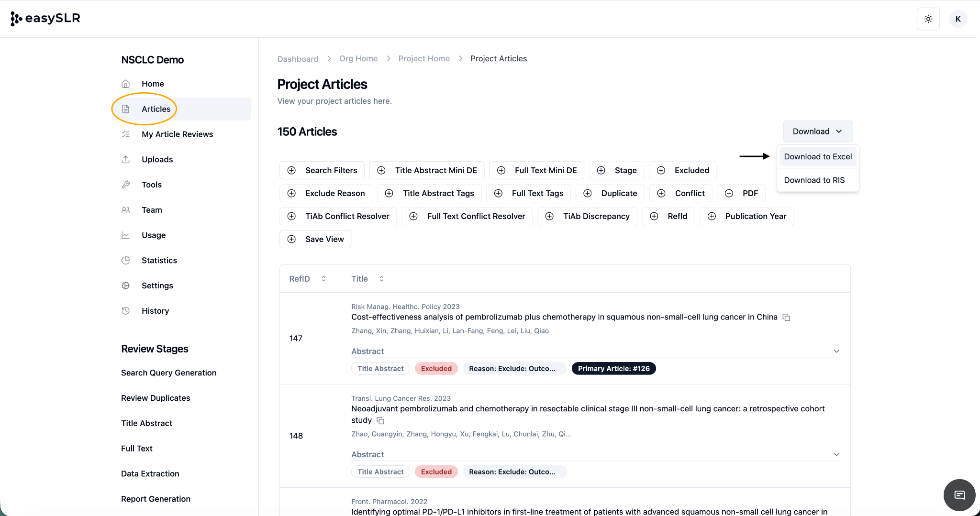980x516 pixels.
Task: Open the Download dropdown button
Action: click(x=817, y=132)
